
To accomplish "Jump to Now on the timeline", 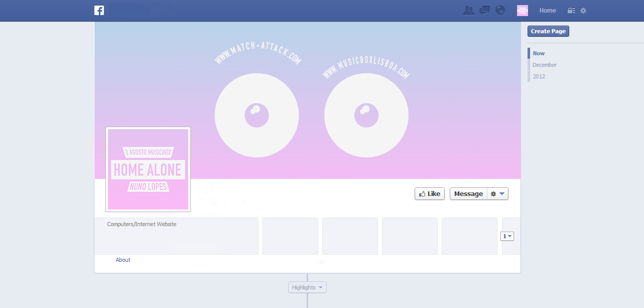I will point(539,53).
